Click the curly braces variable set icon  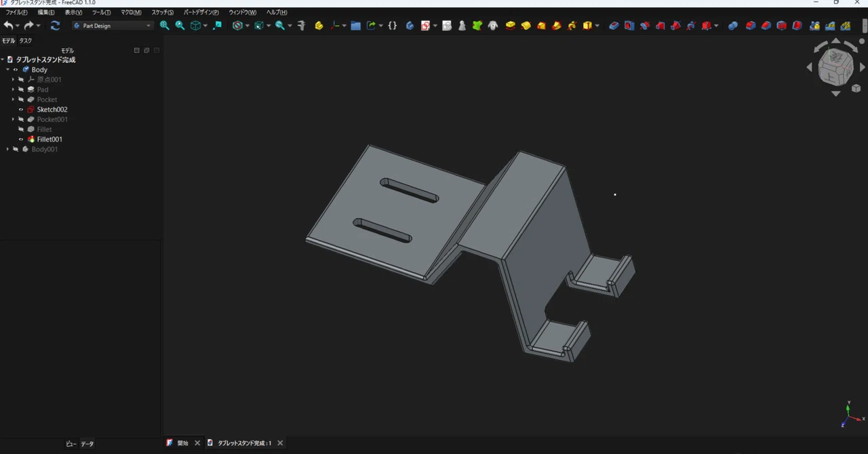[x=392, y=26]
